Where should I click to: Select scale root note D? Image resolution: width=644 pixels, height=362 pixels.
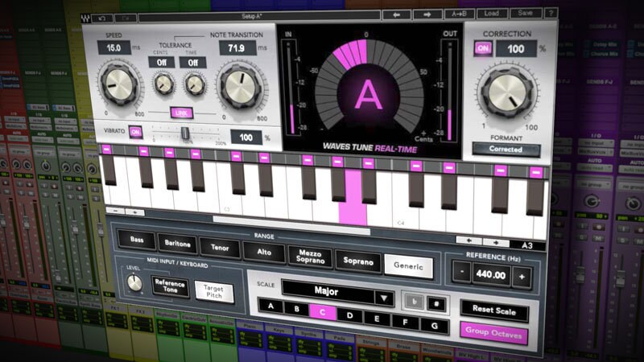coord(350,315)
